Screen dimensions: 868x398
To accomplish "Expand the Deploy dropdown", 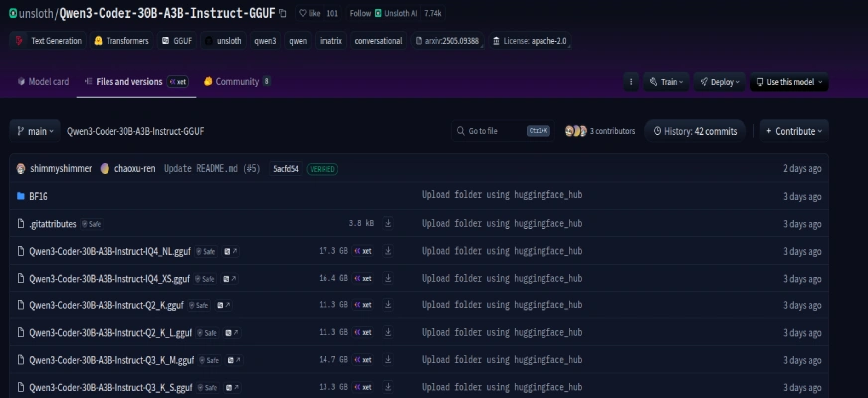I will coord(719,82).
